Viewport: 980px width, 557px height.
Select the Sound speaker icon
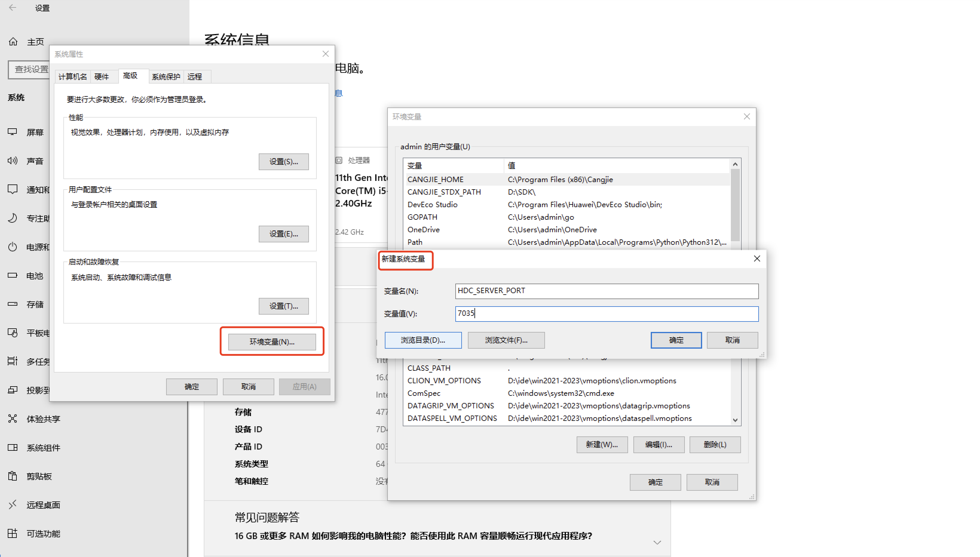(x=13, y=161)
